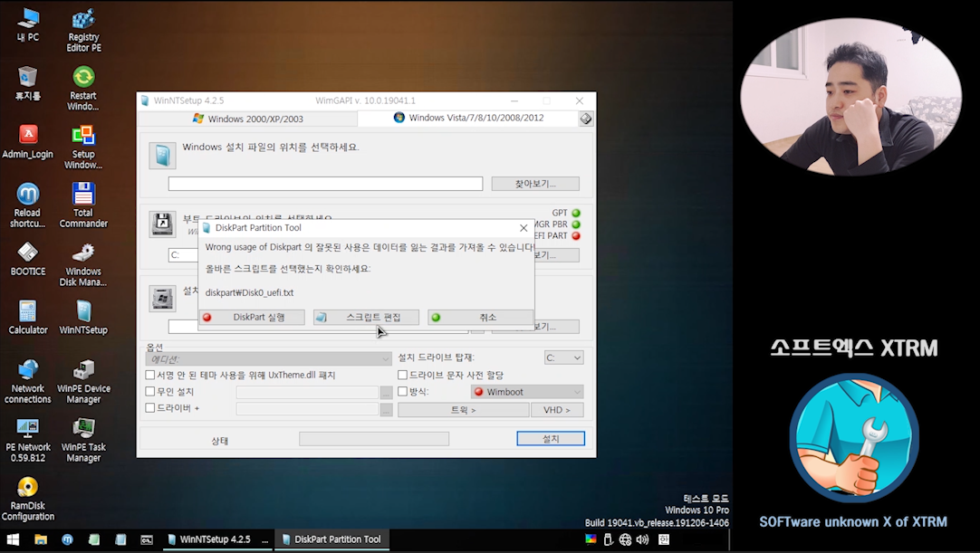The height and width of the screenshot is (553, 980).
Task: Launch WinPE Device Manager icon
Action: [x=83, y=381]
